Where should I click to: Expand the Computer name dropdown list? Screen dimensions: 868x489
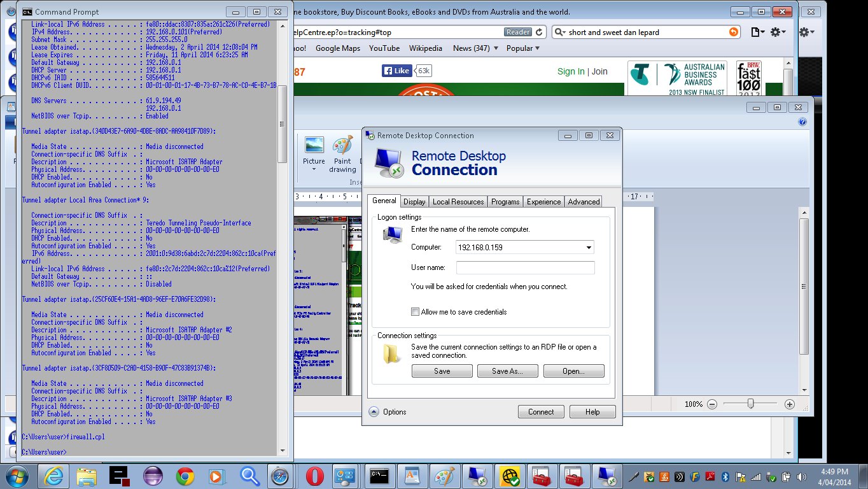click(x=589, y=247)
